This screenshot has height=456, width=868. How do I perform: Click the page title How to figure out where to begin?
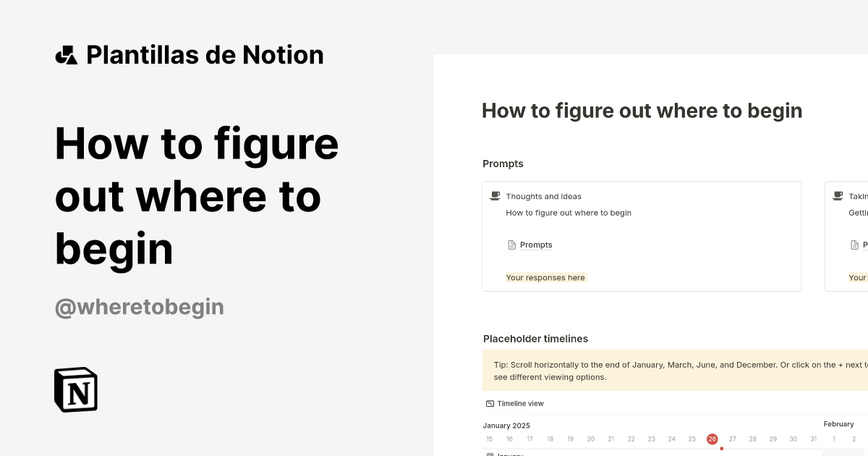pyautogui.click(x=642, y=110)
